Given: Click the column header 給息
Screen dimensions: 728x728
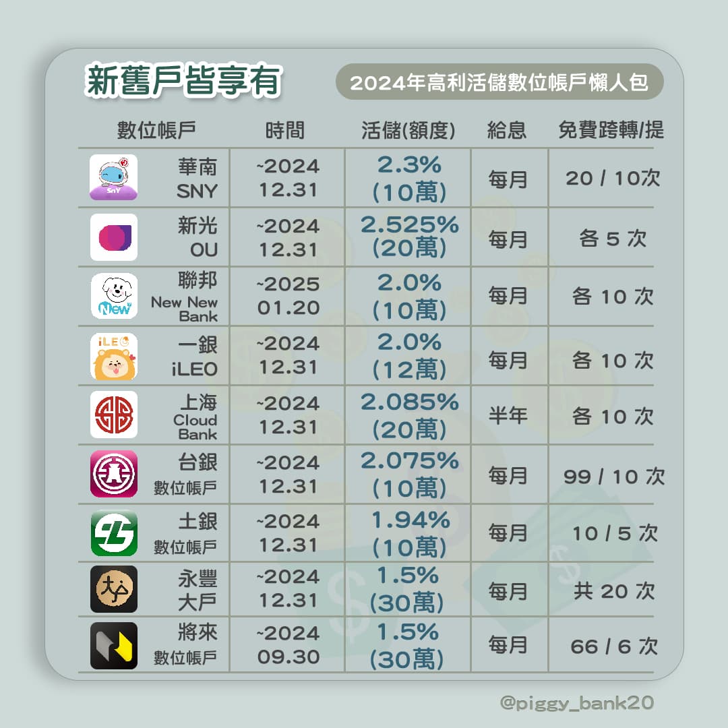Looking at the screenshot, I should [x=506, y=130].
